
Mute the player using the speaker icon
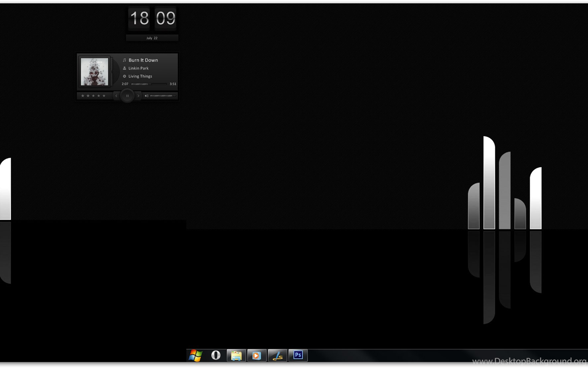pyautogui.click(x=147, y=96)
